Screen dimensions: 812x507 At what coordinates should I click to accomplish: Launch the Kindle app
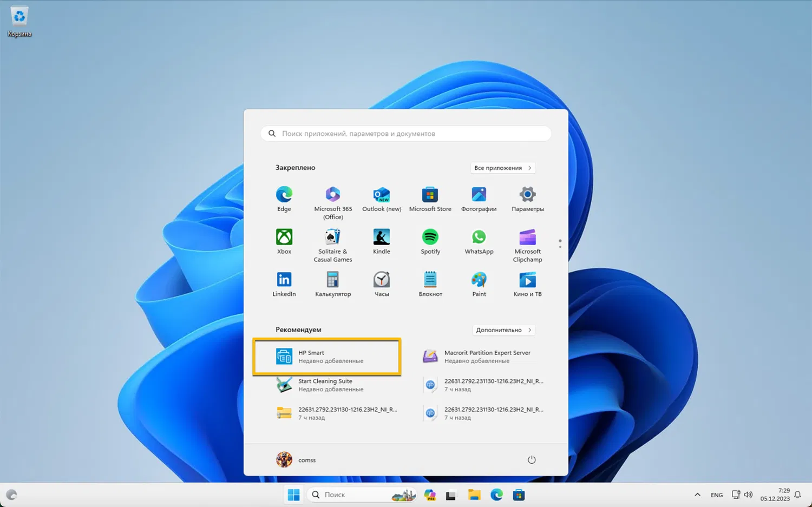click(x=382, y=242)
